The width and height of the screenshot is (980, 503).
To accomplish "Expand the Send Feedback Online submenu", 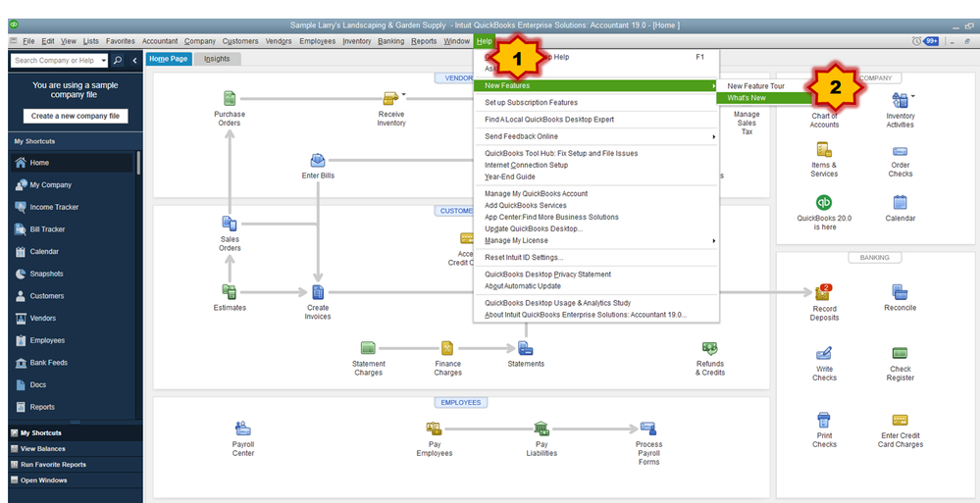I will [598, 136].
